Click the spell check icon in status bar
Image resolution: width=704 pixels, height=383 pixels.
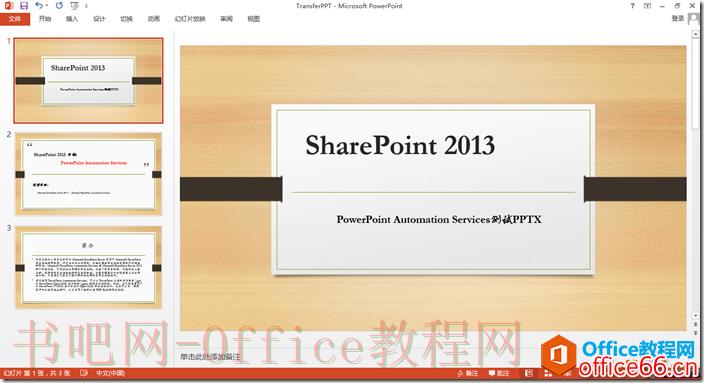[x=84, y=373]
